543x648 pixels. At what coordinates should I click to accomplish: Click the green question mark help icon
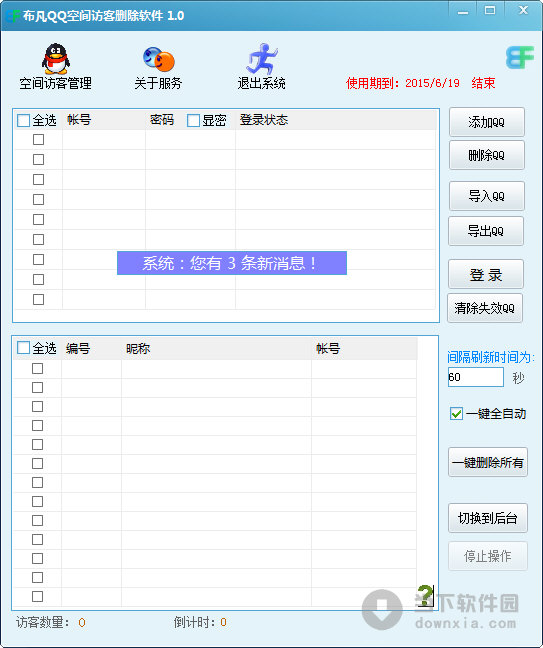point(425,596)
